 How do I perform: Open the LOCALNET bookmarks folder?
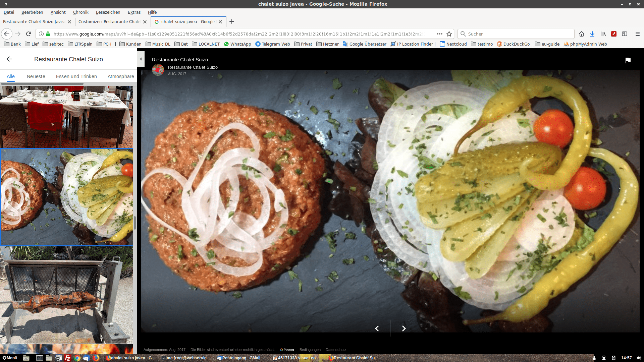tap(206, 44)
